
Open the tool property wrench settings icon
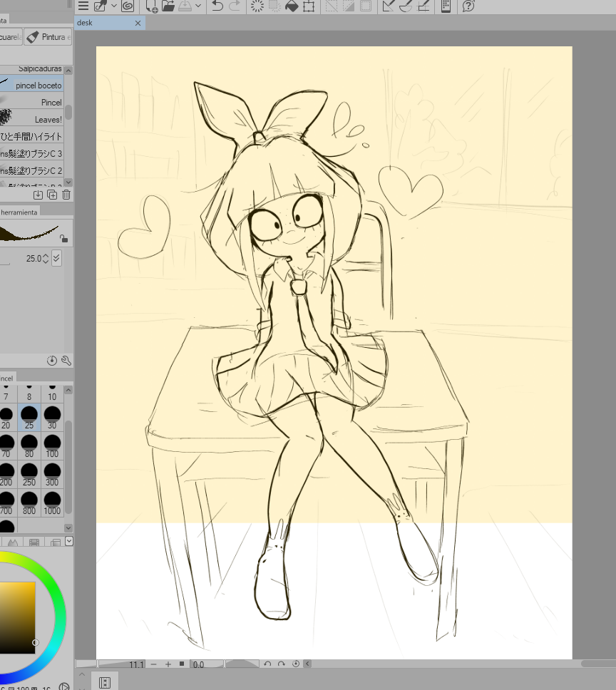[66, 361]
